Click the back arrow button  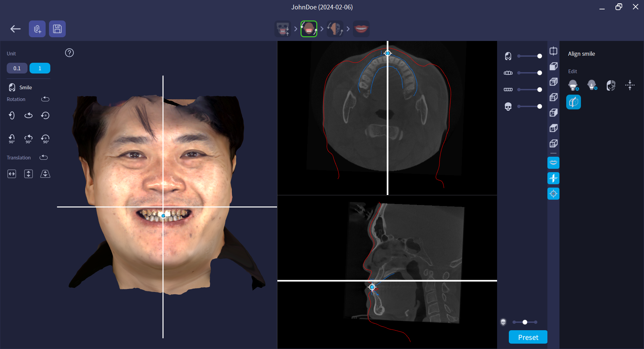(x=15, y=29)
